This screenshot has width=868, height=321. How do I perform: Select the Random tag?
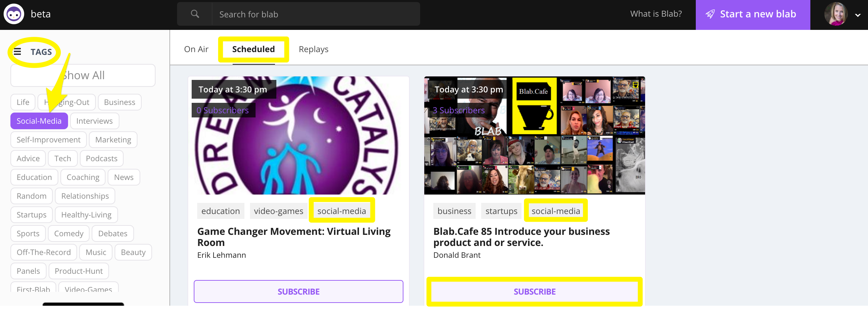pyautogui.click(x=32, y=196)
